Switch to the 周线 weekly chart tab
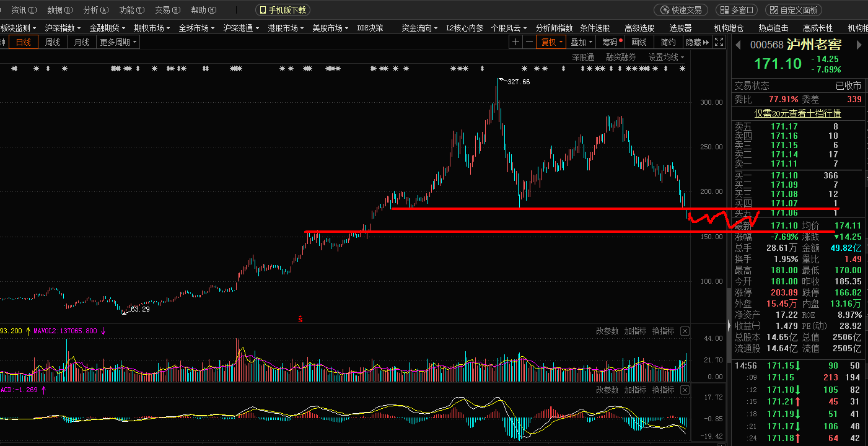This screenshot has height=446, width=868. click(53, 42)
